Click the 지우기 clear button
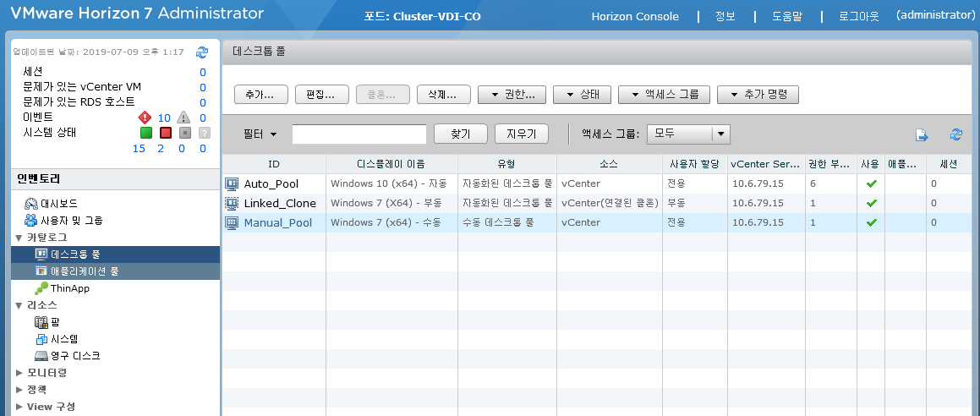This screenshot has height=416, width=980. (521, 134)
